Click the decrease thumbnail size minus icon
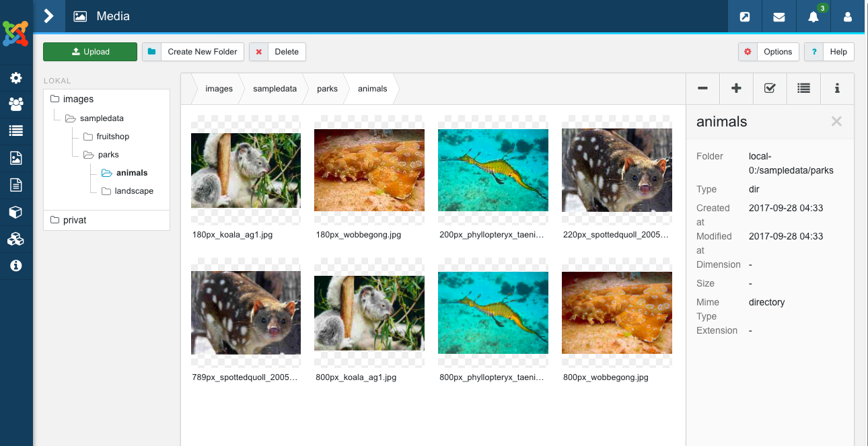This screenshot has height=446, width=868. click(702, 88)
